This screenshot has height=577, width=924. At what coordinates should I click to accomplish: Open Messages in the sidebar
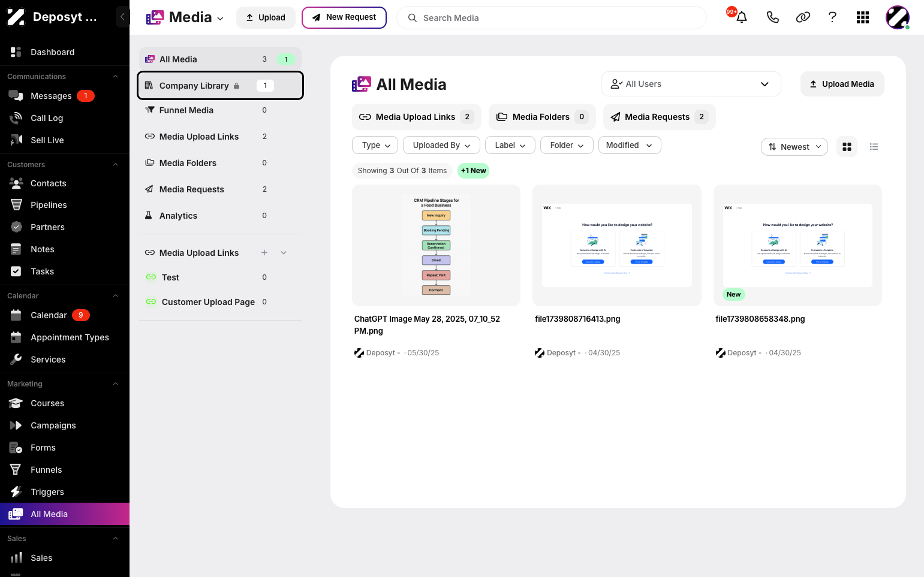(65, 96)
